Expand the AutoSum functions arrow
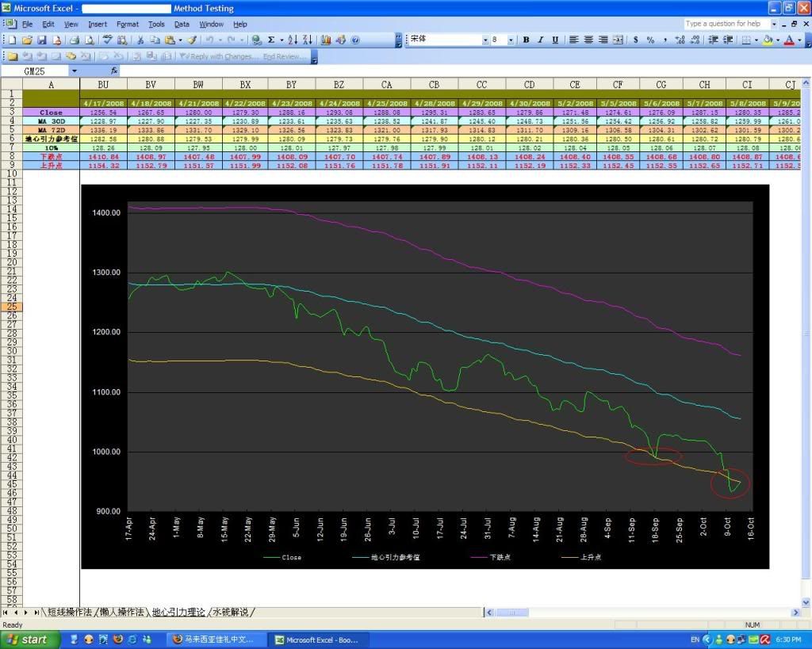The height and width of the screenshot is (649, 812). [x=282, y=40]
